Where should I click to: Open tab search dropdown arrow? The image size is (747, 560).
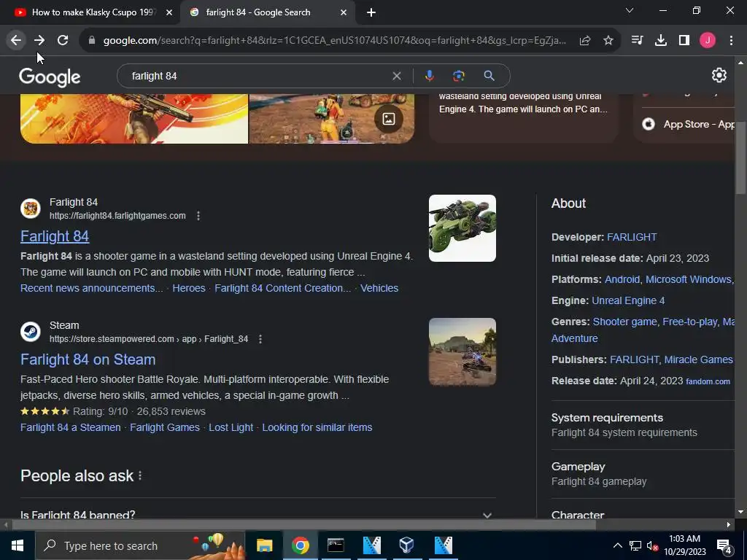(x=630, y=10)
